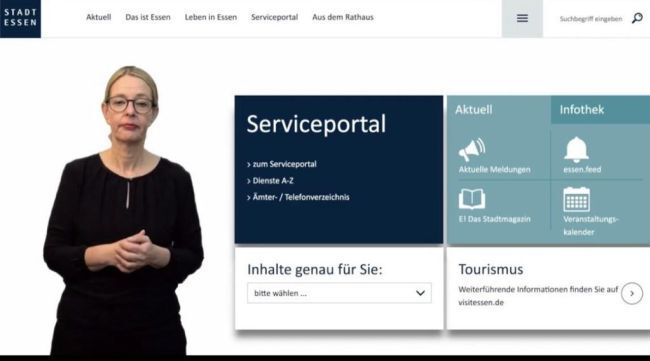Open the Stadtmagazin book icon

[x=472, y=199]
